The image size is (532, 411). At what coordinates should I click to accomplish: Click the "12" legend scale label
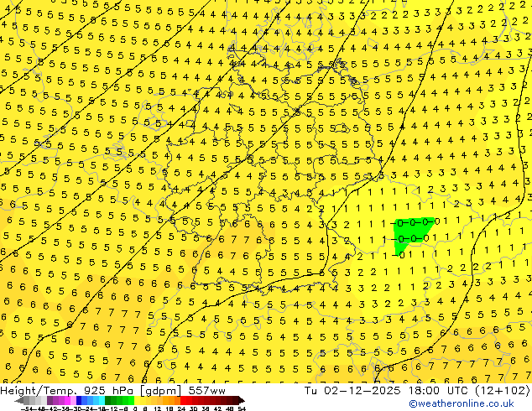click(x=157, y=408)
